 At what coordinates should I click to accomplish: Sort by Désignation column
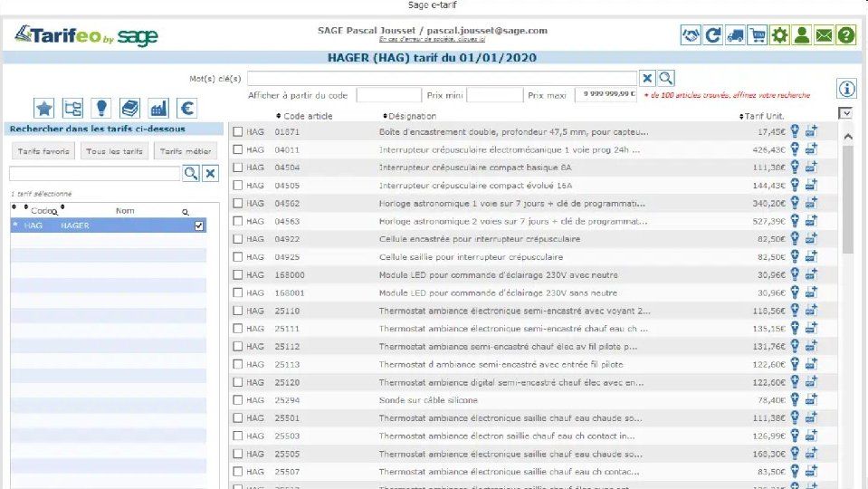pyautogui.click(x=410, y=116)
